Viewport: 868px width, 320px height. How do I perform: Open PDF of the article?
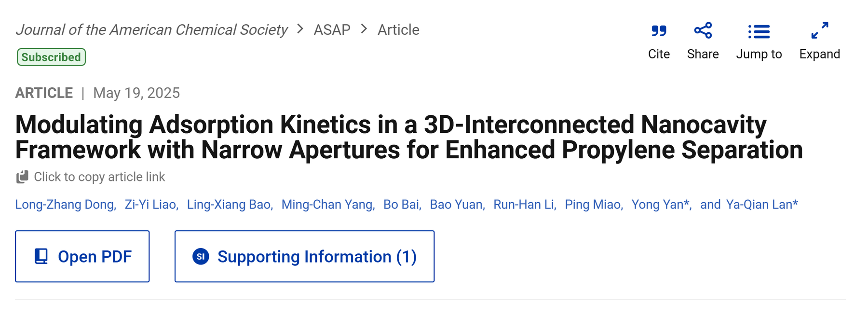(x=82, y=256)
